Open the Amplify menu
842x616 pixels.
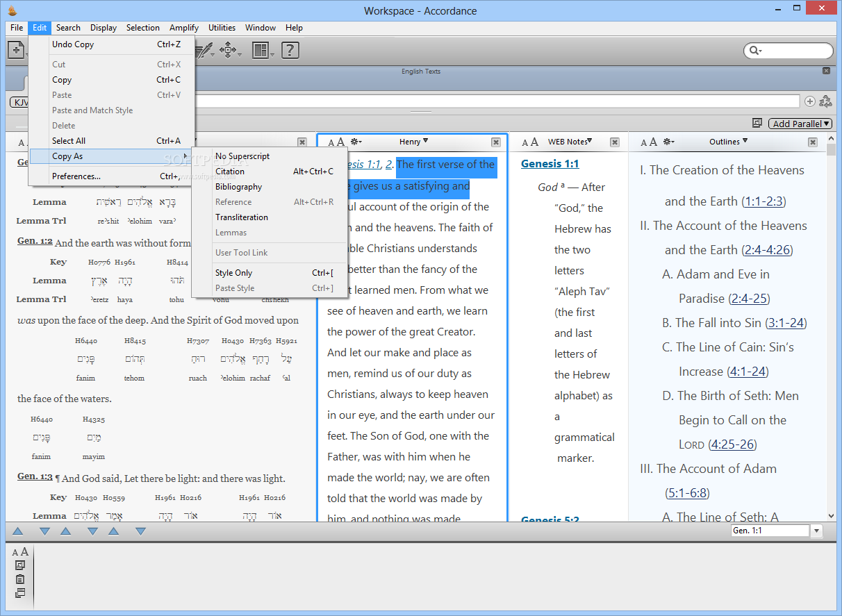coord(183,28)
